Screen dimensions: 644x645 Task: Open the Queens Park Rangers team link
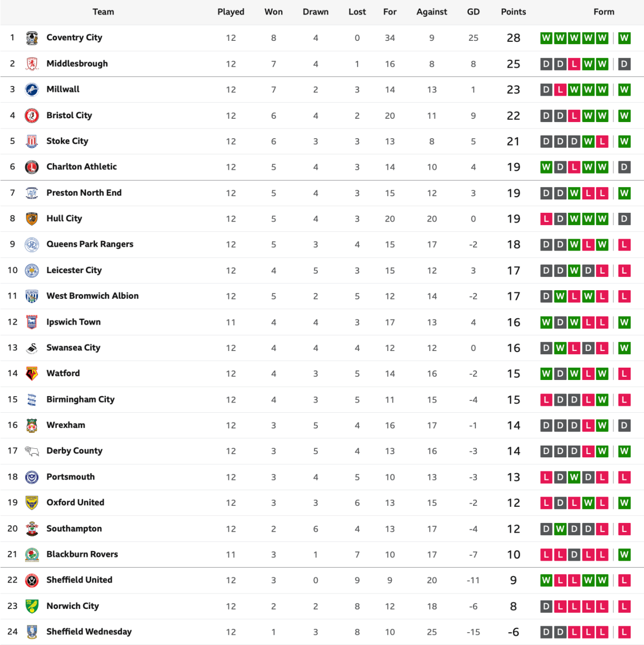point(90,244)
